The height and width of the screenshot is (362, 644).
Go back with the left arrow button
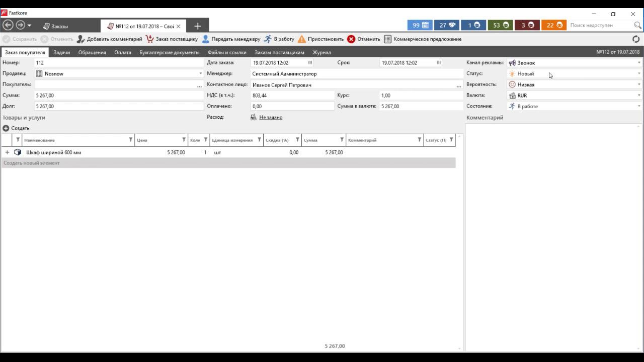[x=8, y=25]
